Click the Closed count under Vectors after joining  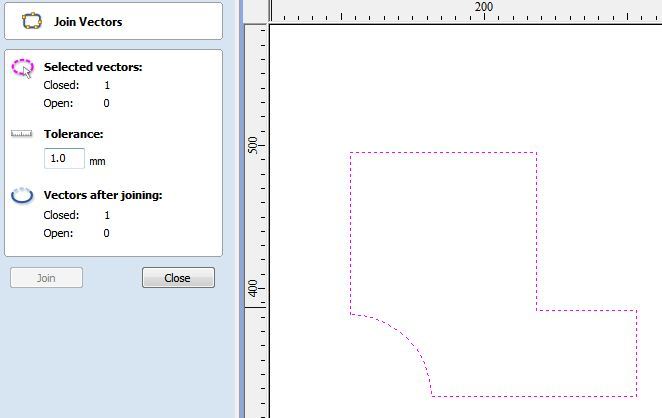click(107, 215)
